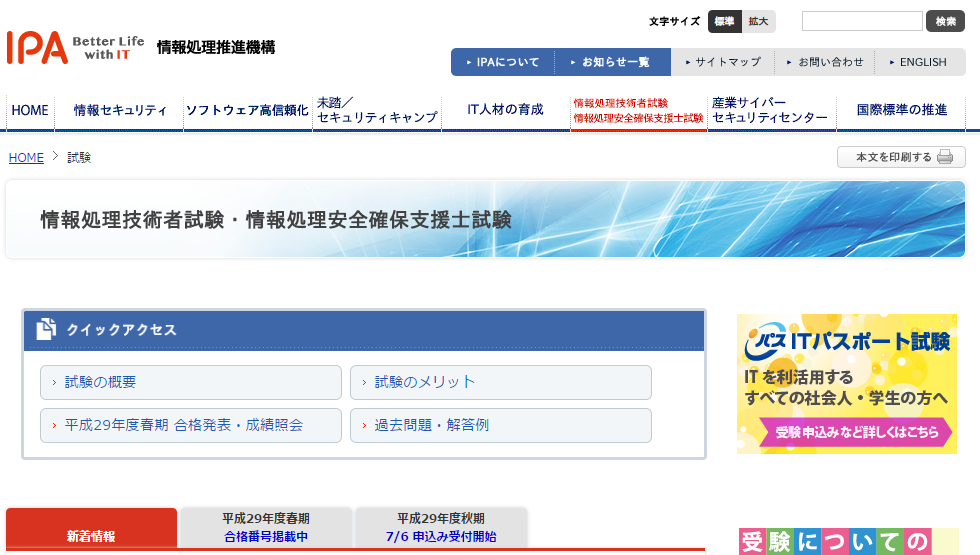The image size is (980, 555).
Task: Open the お問い合わせ link
Action: pos(826,62)
